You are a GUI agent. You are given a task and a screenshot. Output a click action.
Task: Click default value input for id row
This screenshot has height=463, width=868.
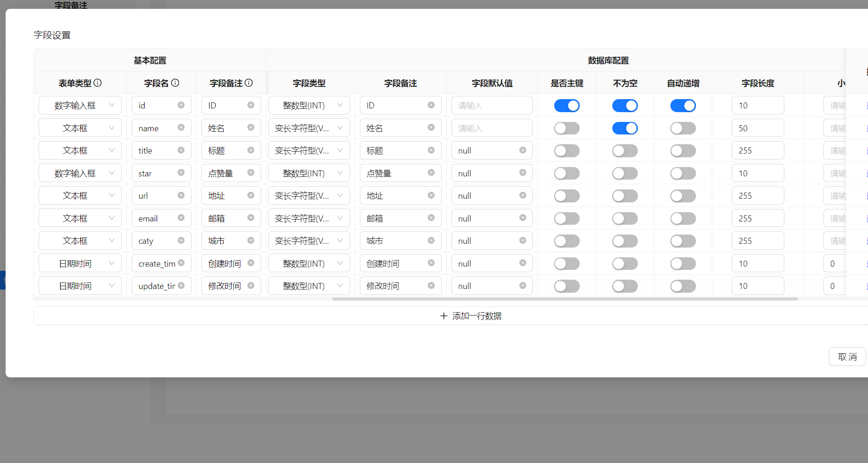coord(491,106)
